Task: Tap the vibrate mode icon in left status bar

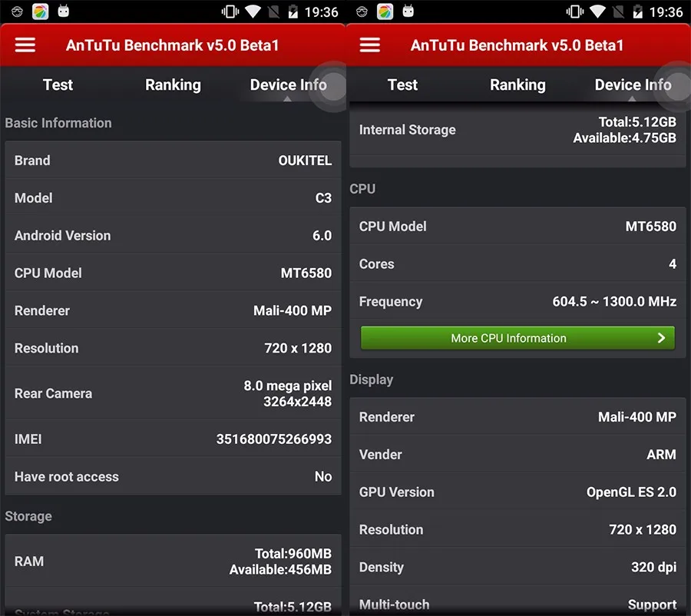Action: click(230, 12)
